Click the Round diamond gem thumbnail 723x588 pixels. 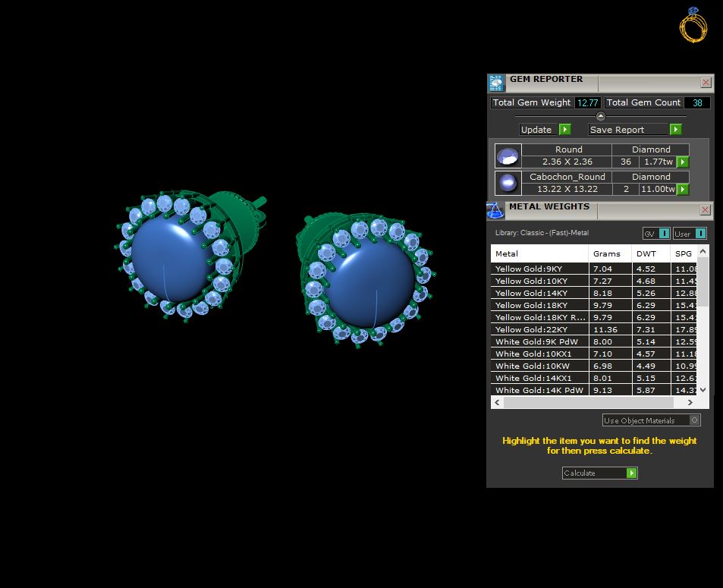point(508,156)
